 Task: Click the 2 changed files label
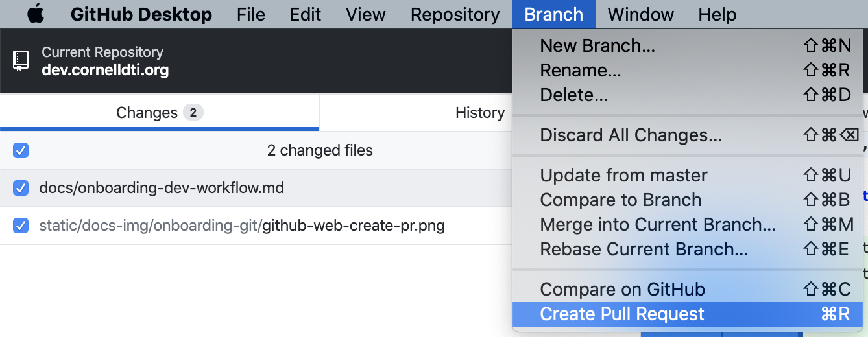pos(320,151)
